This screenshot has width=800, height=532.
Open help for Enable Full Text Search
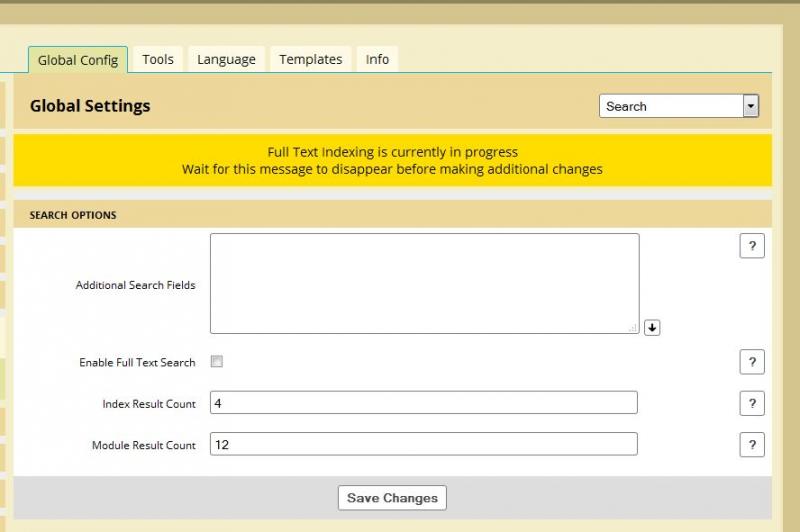point(752,362)
